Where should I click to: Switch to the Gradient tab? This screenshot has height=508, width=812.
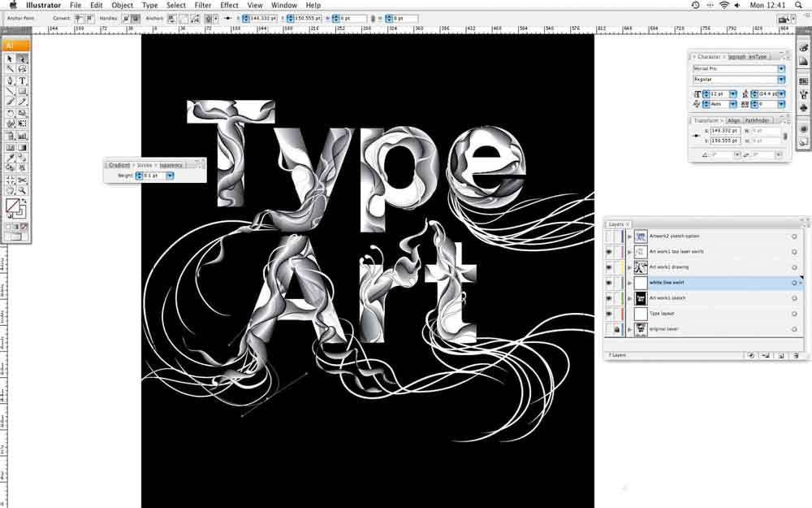pos(119,165)
